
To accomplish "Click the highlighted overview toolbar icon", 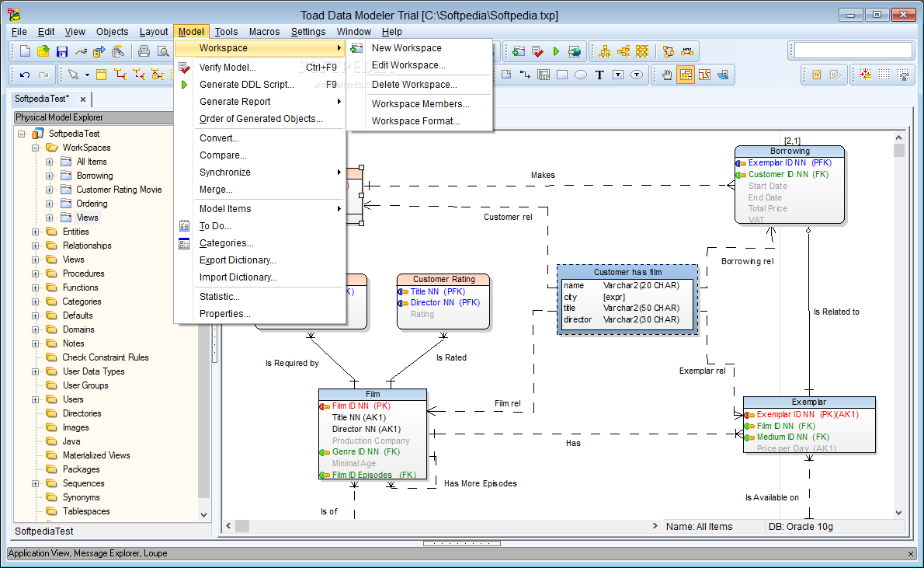I will pyautogui.click(x=686, y=75).
